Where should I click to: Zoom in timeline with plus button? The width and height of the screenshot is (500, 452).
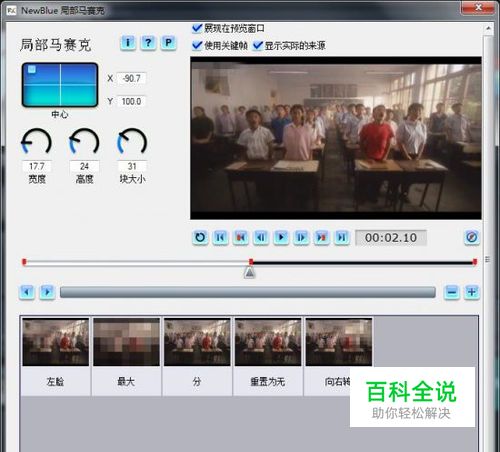pos(471,292)
